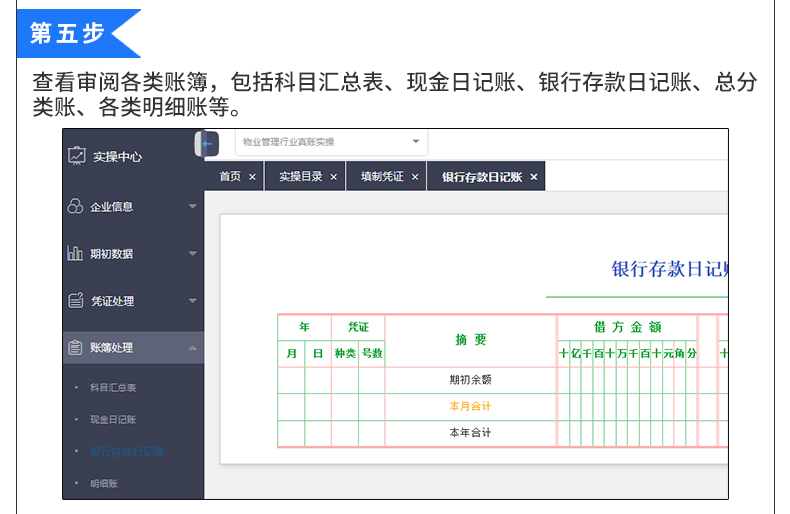Expand the 凭证处理 menu arrow
The width and height of the screenshot is (790, 514).
[192, 300]
